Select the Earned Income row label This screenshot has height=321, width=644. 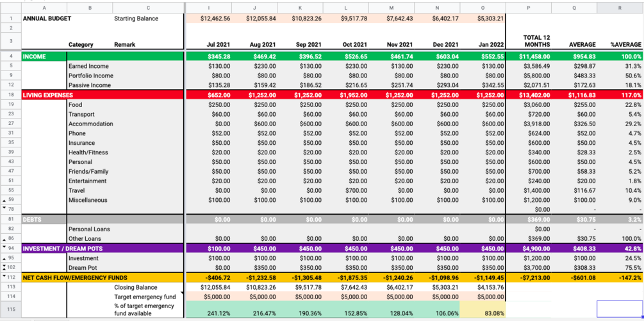[x=88, y=66]
